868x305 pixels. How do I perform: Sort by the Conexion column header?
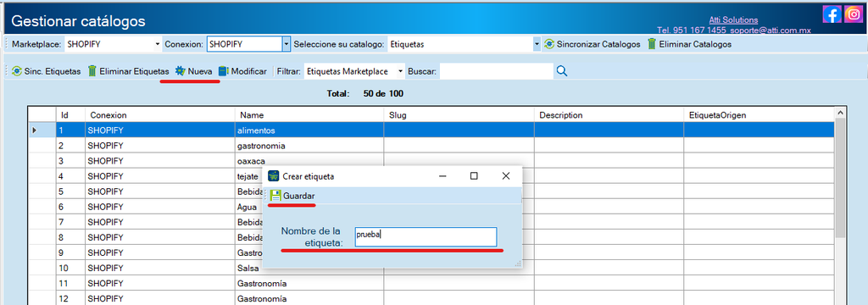pyautogui.click(x=160, y=114)
